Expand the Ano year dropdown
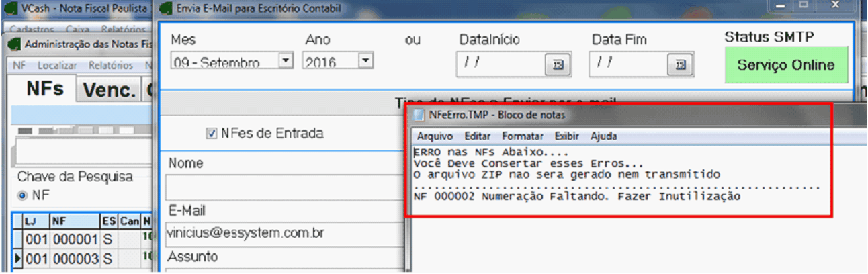868x274 pixels. tap(365, 61)
